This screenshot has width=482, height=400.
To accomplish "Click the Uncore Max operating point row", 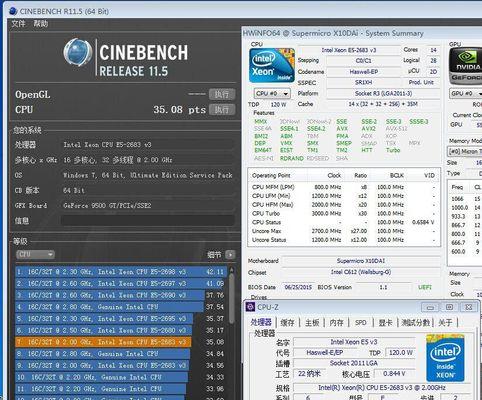I will point(343,231).
